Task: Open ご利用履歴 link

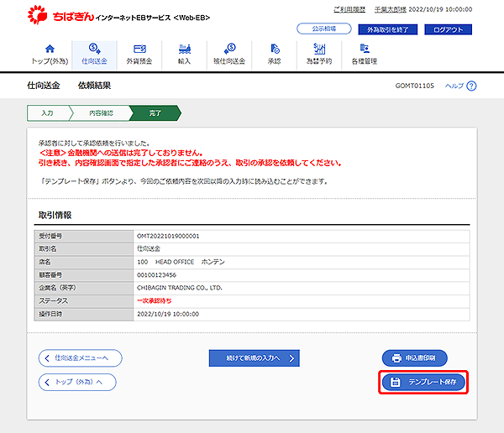Action: pyautogui.click(x=349, y=9)
